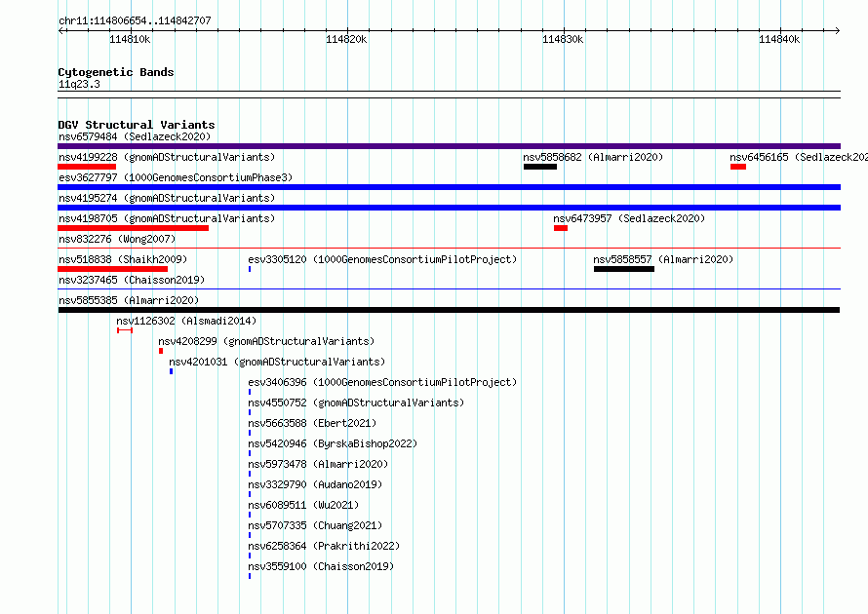This screenshot has height=614, width=868.
Task: Open nsv1126302 (Alsmadi2014) label
Action: point(186,321)
